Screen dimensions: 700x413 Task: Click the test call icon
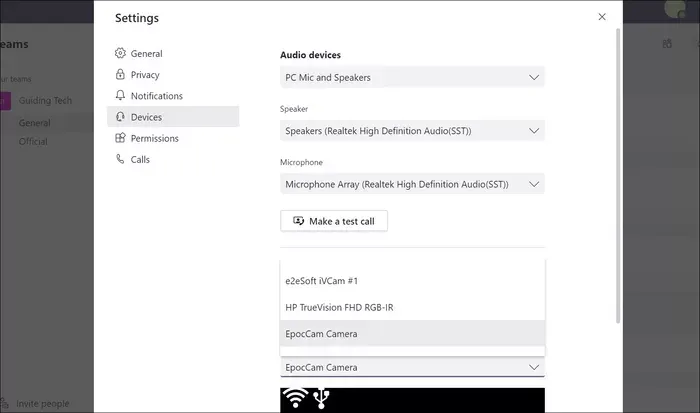coord(298,221)
